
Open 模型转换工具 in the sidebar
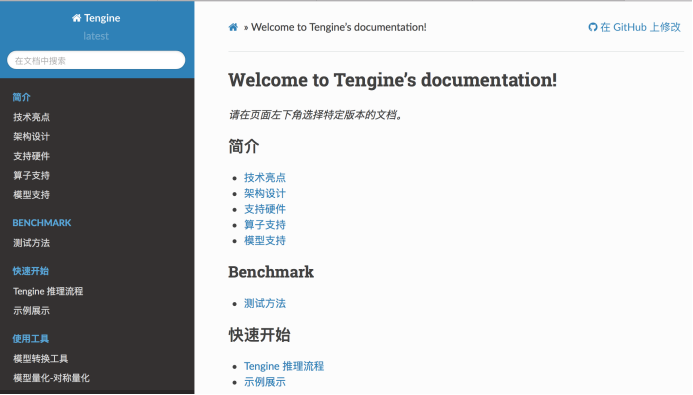pyautogui.click(x=41, y=359)
